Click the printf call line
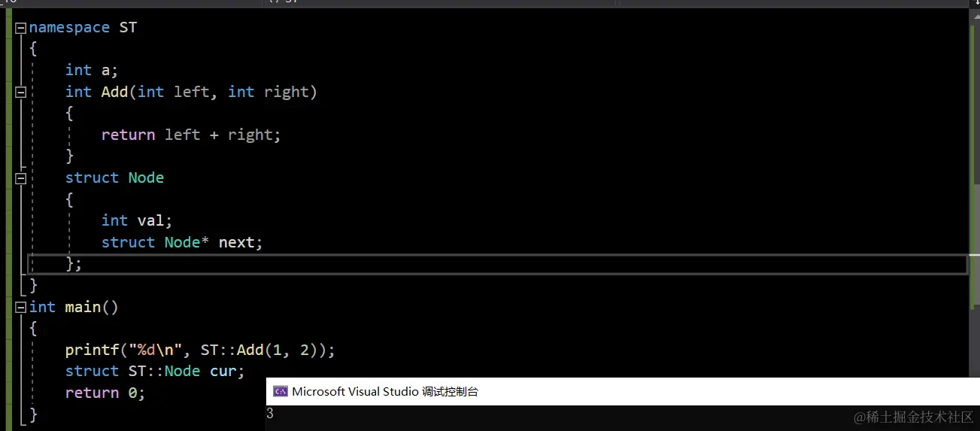980x431 pixels. (x=200, y=350)
